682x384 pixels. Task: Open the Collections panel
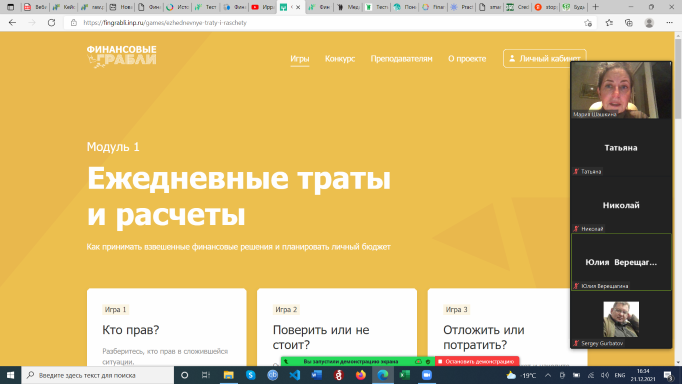629,23
